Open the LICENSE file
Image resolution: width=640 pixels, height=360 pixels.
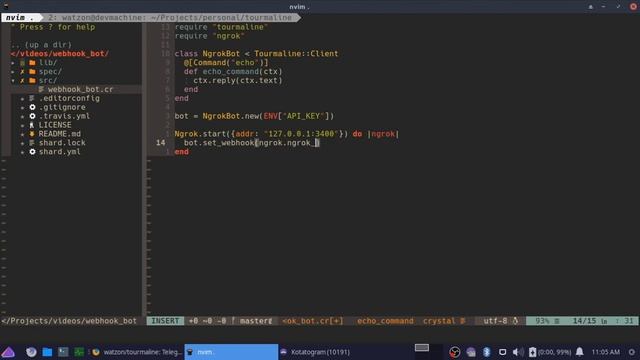click(55, 125)
